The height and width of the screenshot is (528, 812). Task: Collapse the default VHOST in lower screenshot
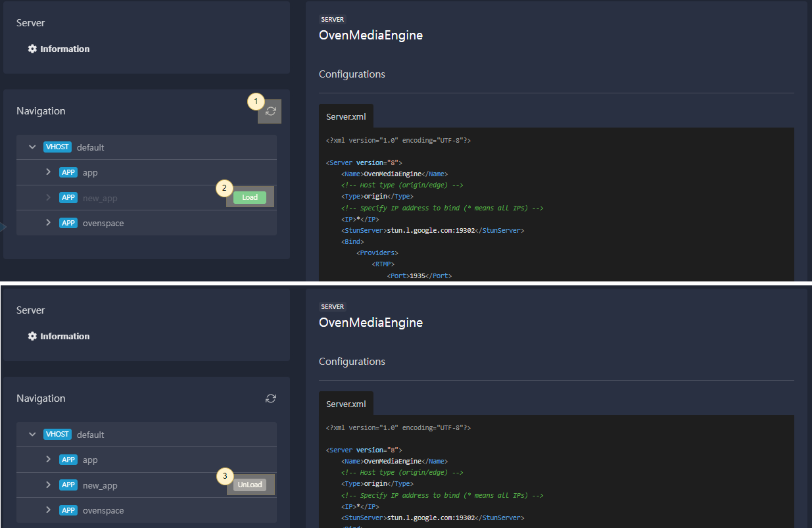point(32,435)
